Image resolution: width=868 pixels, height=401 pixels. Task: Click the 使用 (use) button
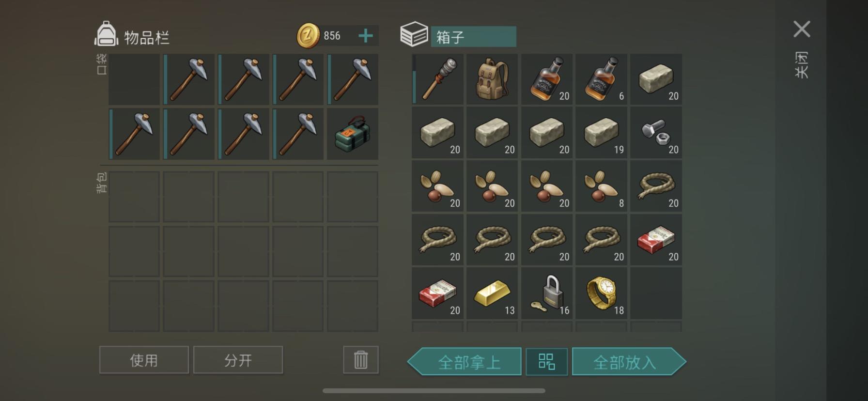(x=144, y=360)
